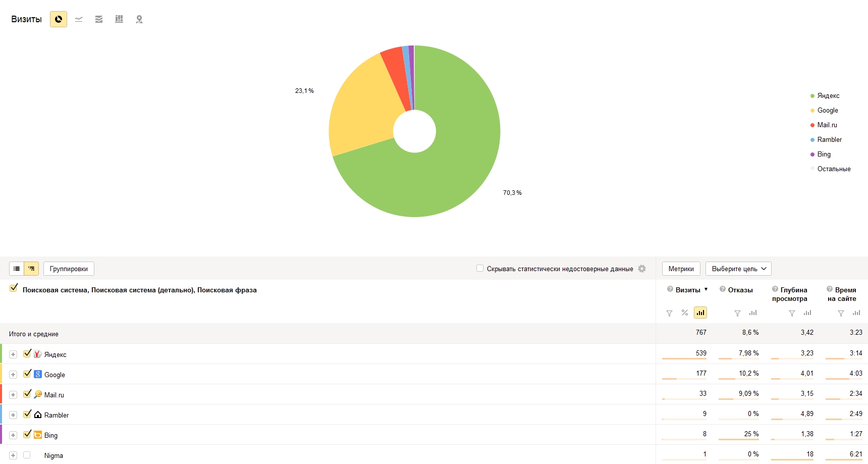Screen dimensions: 868x464
Task: Toggle the highlighted chart icon under Визиты
Action: coord(700,313)
